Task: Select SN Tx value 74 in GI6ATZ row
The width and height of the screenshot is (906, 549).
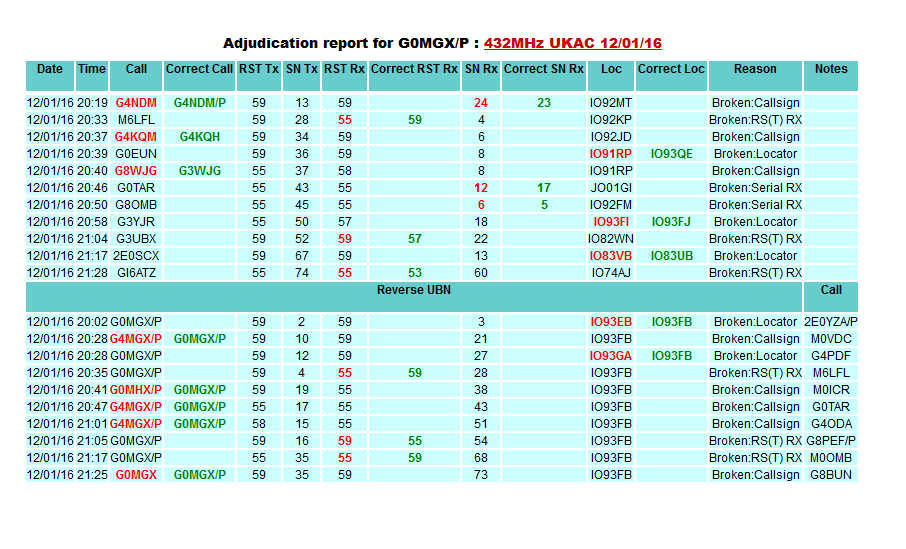Action: 302,273
